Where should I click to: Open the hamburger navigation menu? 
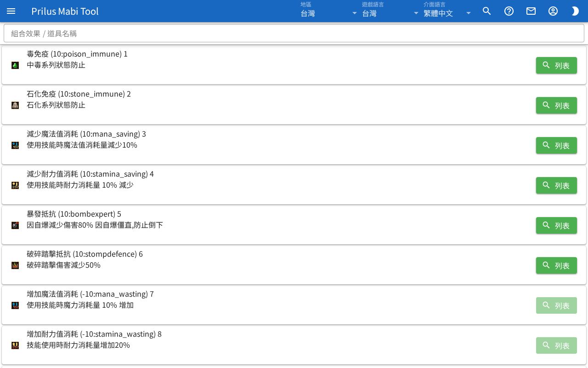coord(11,11)
